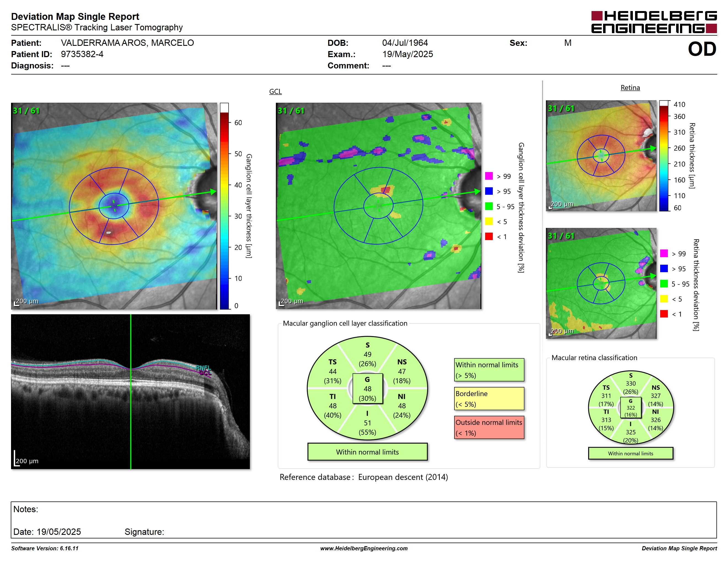Click the Retina sector TI value 313 (15%)

[x=606, y=424]
